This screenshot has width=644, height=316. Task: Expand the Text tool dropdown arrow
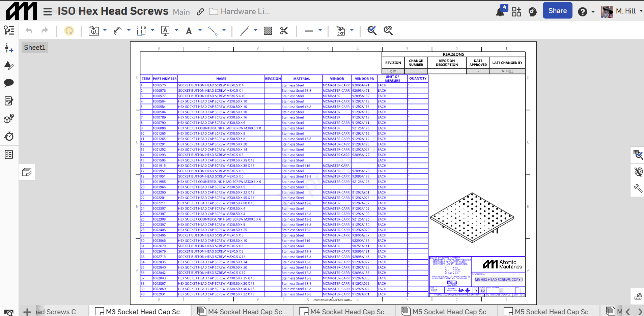click(200, 30)
